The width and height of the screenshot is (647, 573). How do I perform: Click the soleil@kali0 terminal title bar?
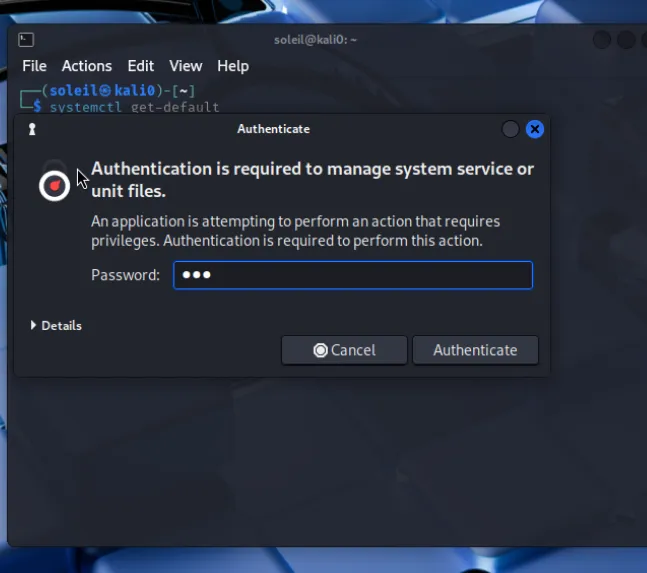pos(315,40)
